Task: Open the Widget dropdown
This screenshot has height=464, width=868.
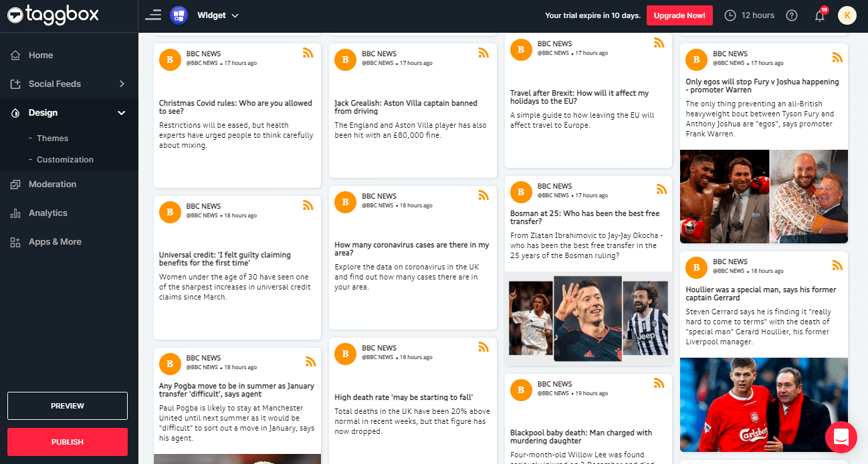Action: (x=218, y=15)
